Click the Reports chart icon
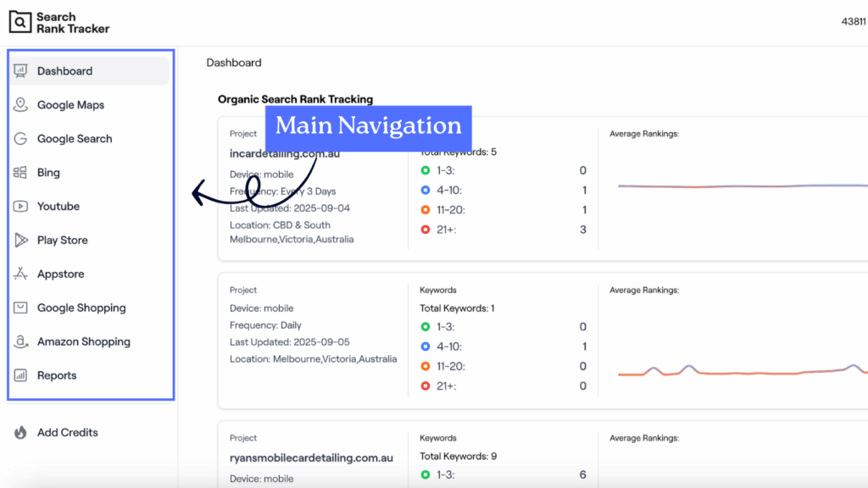 click(20, 375)
